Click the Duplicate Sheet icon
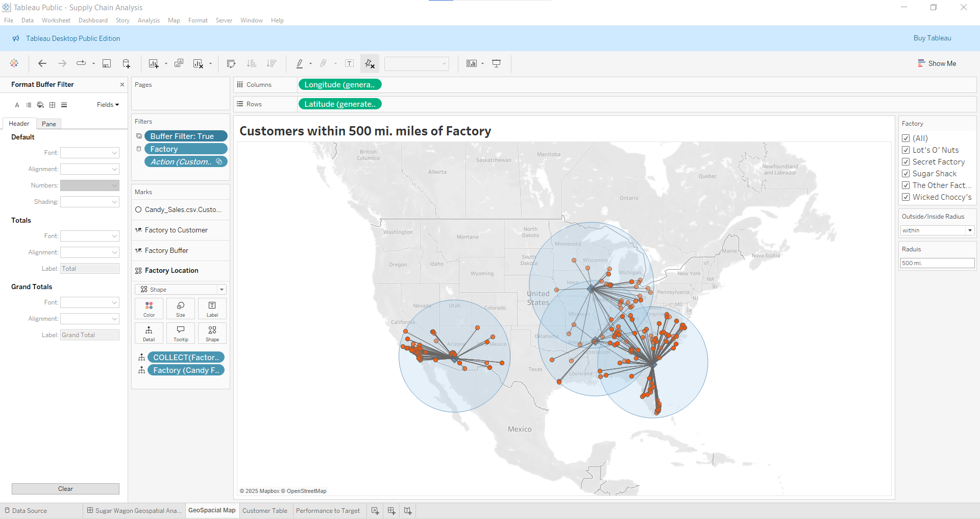This screenshot has width=980, height=519. pyautogui.click(x=179, y=63)
